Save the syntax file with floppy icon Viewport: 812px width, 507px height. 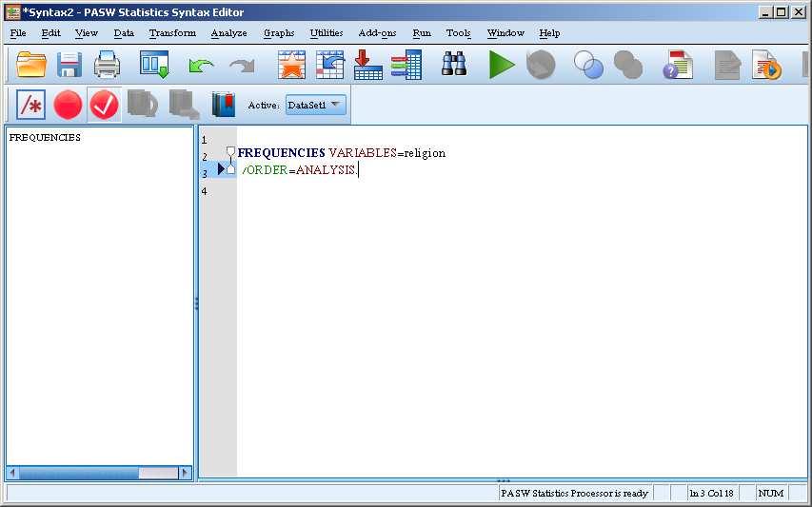coord(69,65)
